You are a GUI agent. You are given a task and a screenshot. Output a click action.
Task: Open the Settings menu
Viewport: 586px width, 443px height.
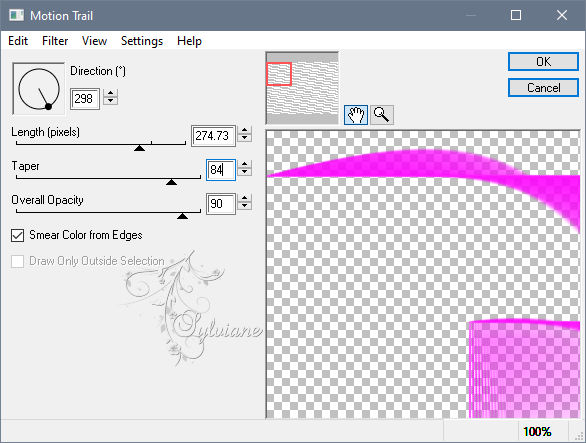click(142, 41)
